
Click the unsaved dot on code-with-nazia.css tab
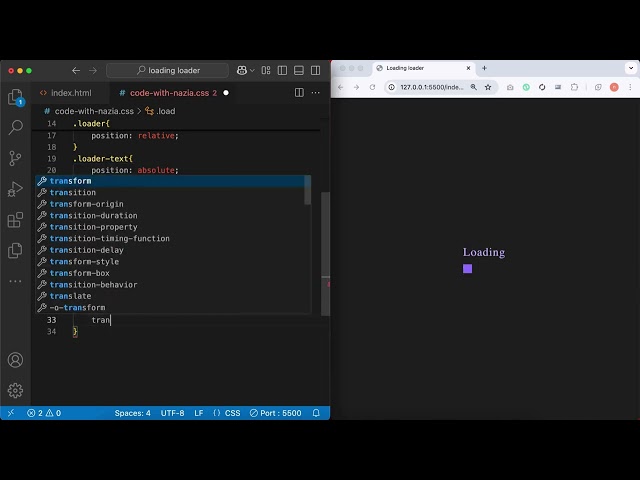click(226, 93)
